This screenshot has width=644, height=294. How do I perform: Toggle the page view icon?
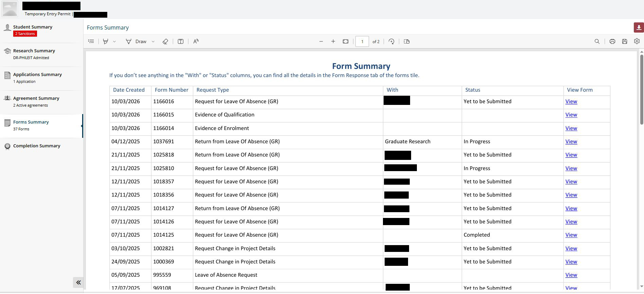tap(407, 41)
